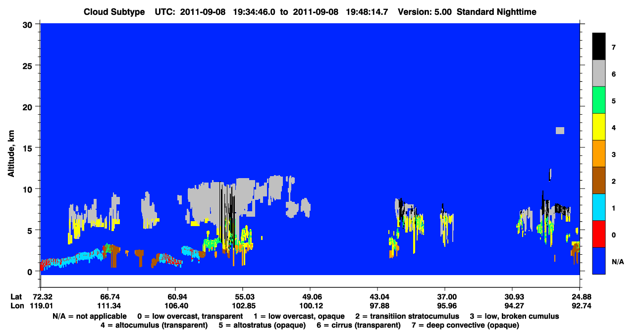Click the yellow altocumulus legend swatch
Image resolution: width=644 pixels, height=330 pixels.
598,127
